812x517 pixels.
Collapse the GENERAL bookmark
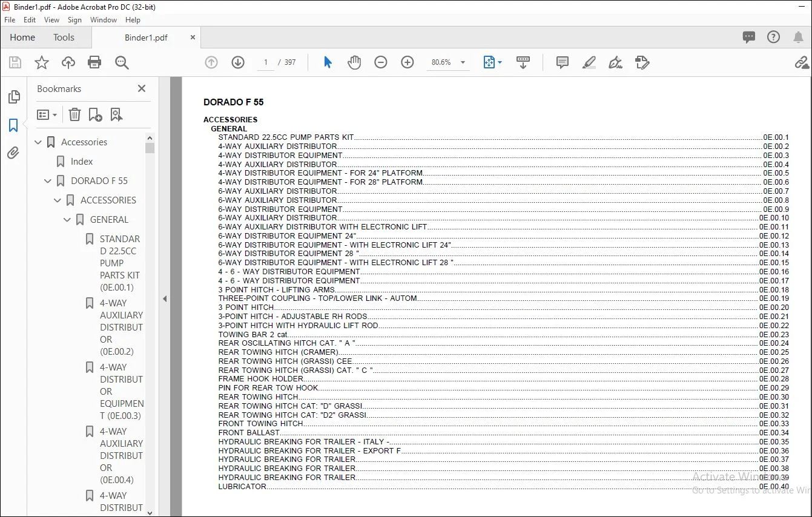(67, 220)
